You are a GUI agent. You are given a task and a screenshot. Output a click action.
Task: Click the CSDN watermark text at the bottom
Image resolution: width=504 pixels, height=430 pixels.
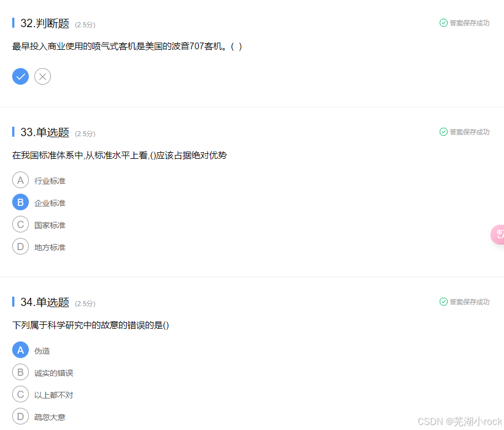pos(460,421)
